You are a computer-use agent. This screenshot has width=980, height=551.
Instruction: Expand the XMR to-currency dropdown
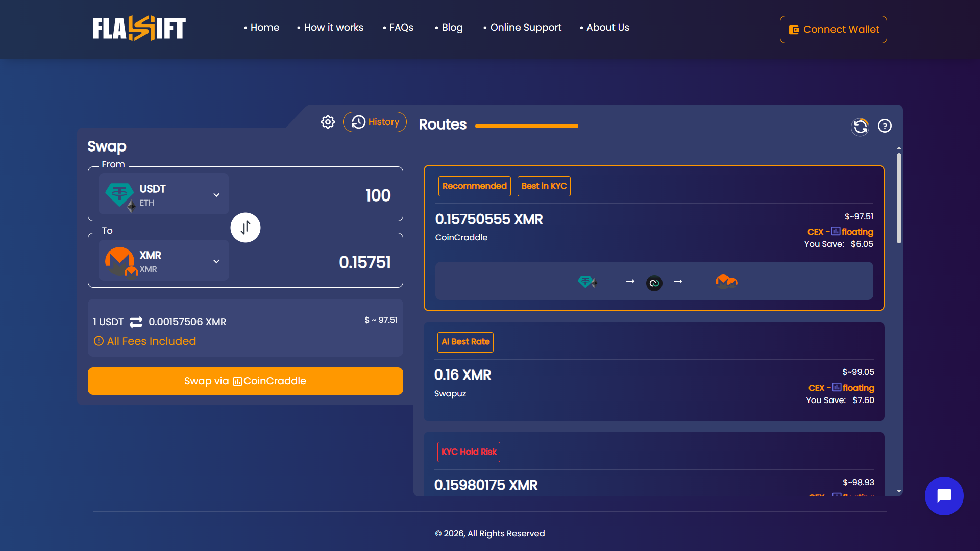click(x=216, y=261)
